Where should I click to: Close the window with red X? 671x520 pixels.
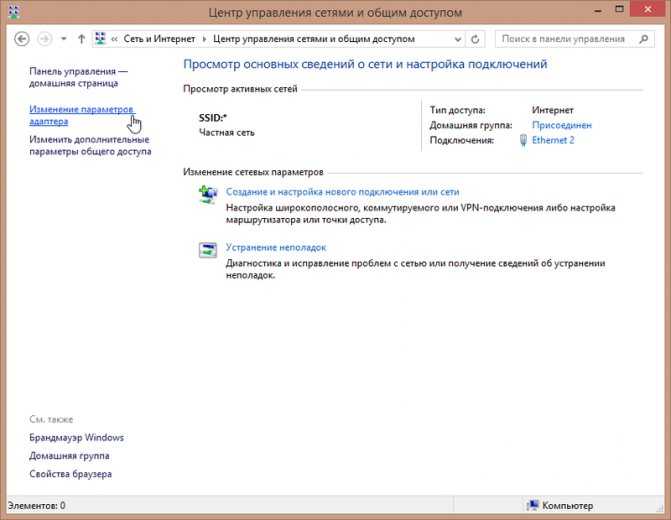click(x=648, y=9)
